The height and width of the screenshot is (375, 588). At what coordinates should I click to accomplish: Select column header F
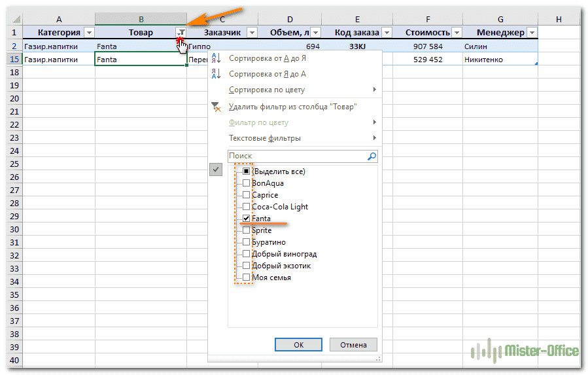(x=427, y=20)
